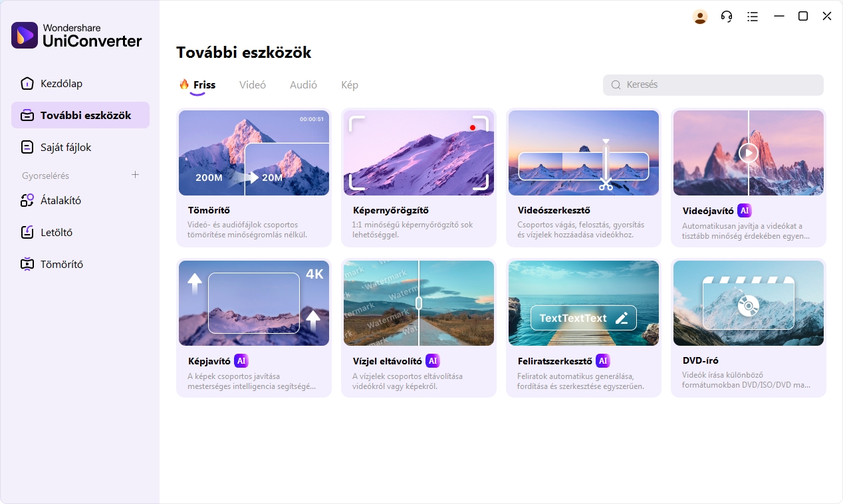
Task: Add a Gyorselérés shortcut with the plus icon
Action: (x=135, y=175)
